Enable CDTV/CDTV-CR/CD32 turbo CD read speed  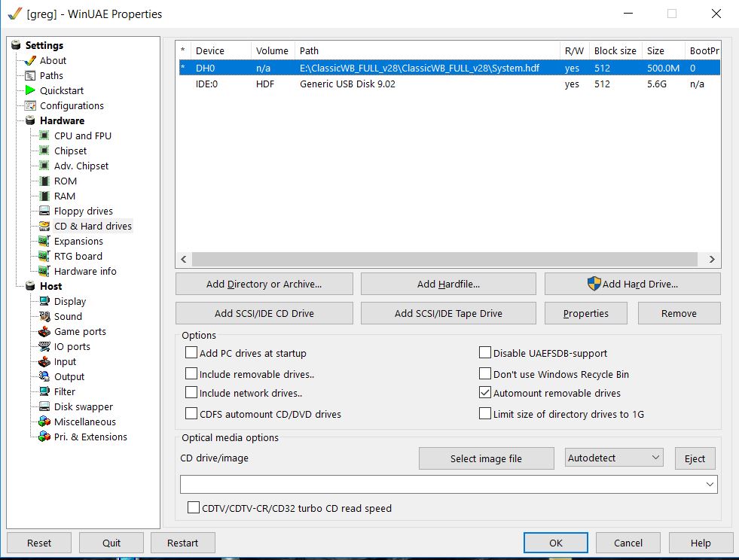194,508
